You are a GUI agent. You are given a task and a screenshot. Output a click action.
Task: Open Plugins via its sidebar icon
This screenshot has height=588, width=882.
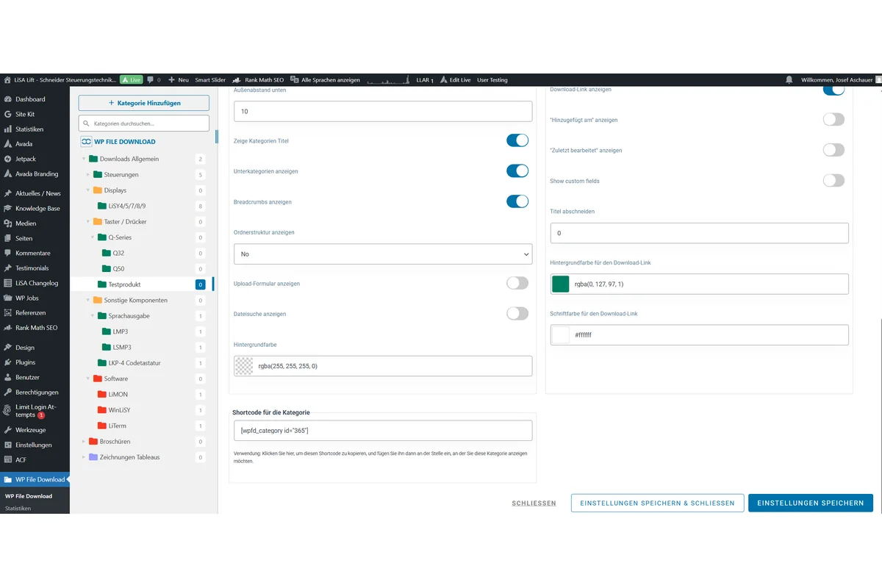[x=7, y=362]
